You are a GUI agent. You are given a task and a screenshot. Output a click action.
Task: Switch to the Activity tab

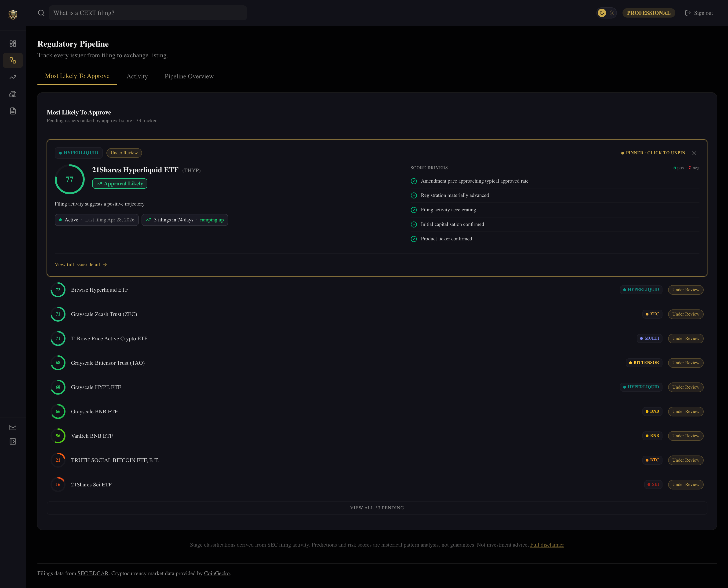click(x=137, y=76)
